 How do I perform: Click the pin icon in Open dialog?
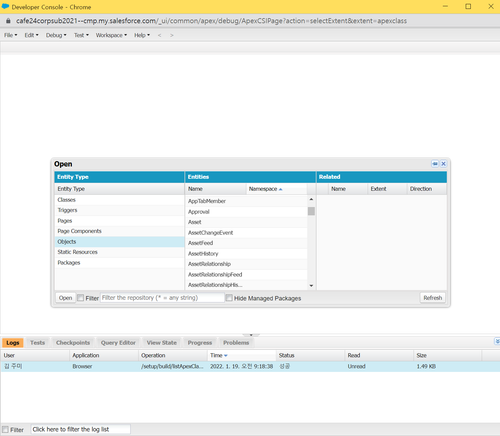point(435,164)
